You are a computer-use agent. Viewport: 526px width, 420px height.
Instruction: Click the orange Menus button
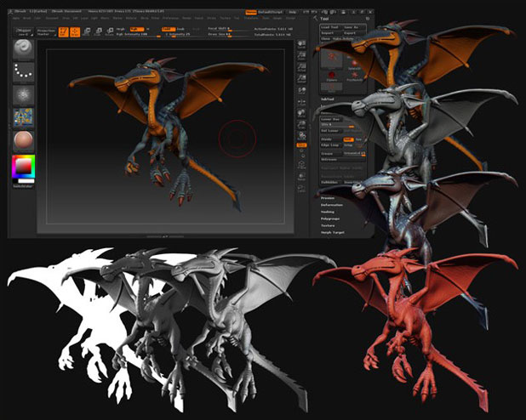click(x=251, y=12)
